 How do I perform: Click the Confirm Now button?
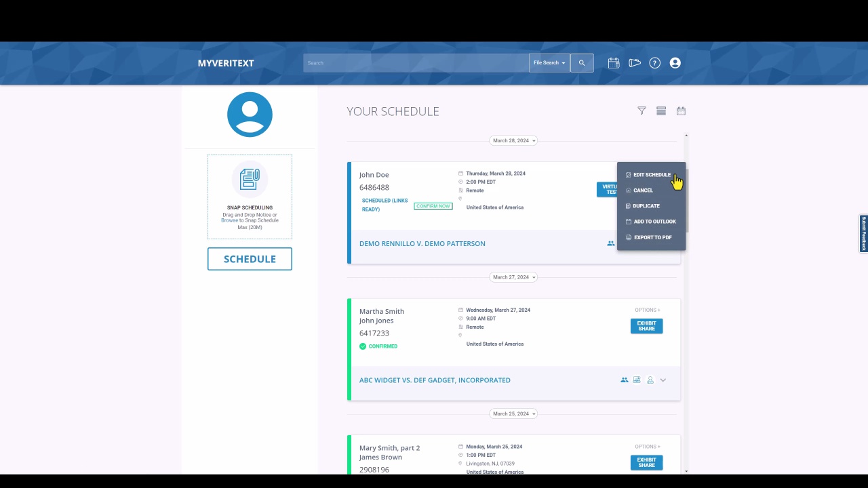coord(433,206)
